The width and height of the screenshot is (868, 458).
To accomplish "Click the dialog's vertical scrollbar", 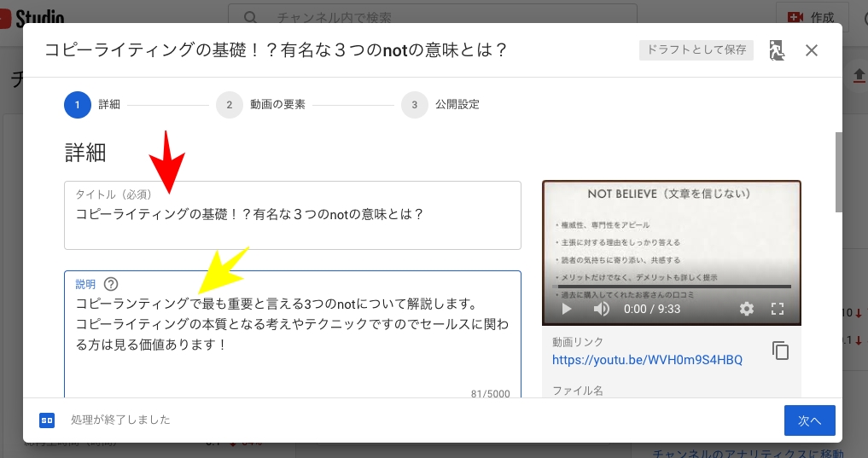I will pos(839,171).
